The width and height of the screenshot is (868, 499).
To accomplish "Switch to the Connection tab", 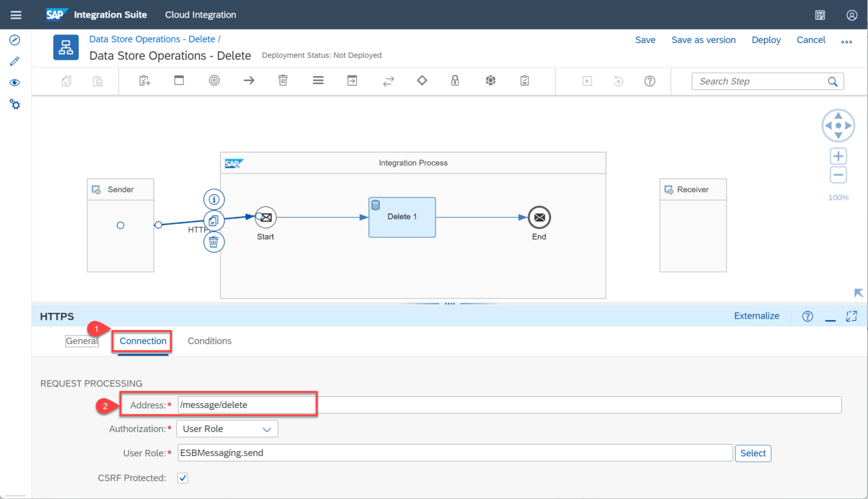I will click(x=143, y=341).
